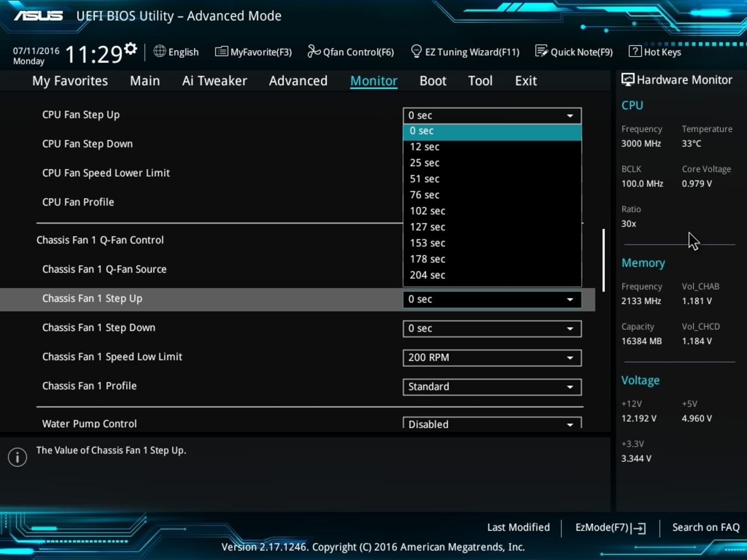This screenshot has width=747, height=560.
Task: Switch to EzMode(F7)
Action: click(x=610, y=528)
